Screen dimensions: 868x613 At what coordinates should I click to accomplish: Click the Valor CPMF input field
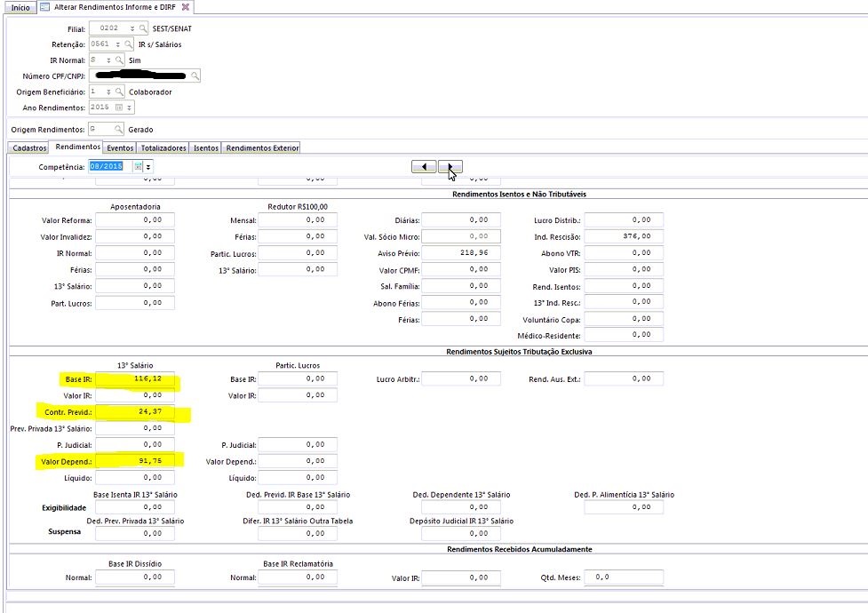[x=461, y=270]
